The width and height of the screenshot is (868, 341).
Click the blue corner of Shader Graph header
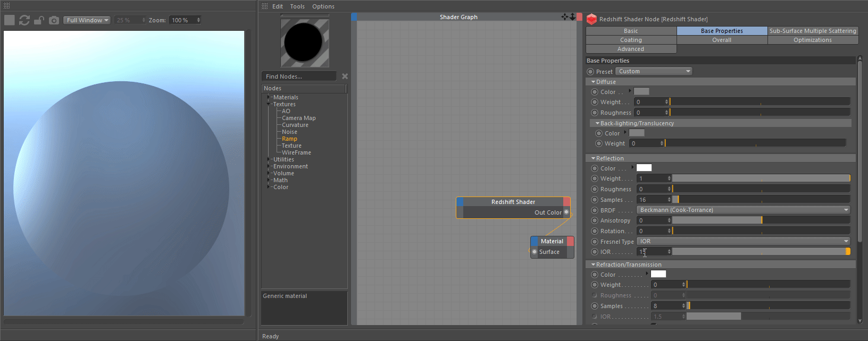[x=354, y=17]
